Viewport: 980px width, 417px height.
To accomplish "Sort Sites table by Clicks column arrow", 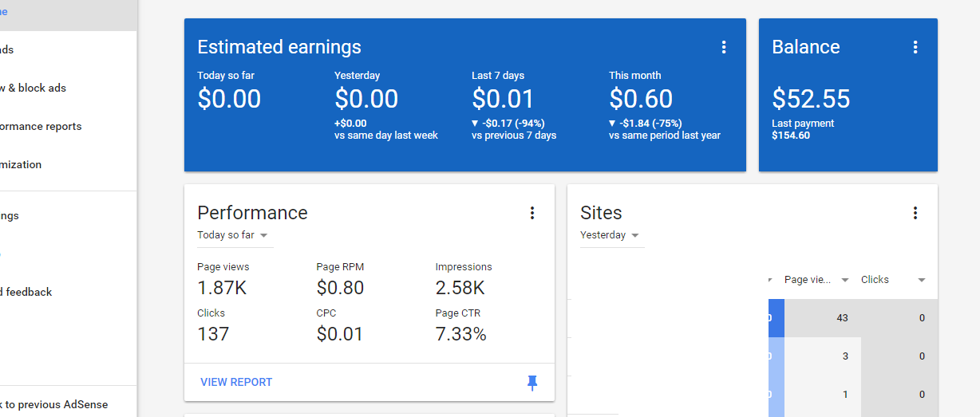I will click(x=922, y=280).
